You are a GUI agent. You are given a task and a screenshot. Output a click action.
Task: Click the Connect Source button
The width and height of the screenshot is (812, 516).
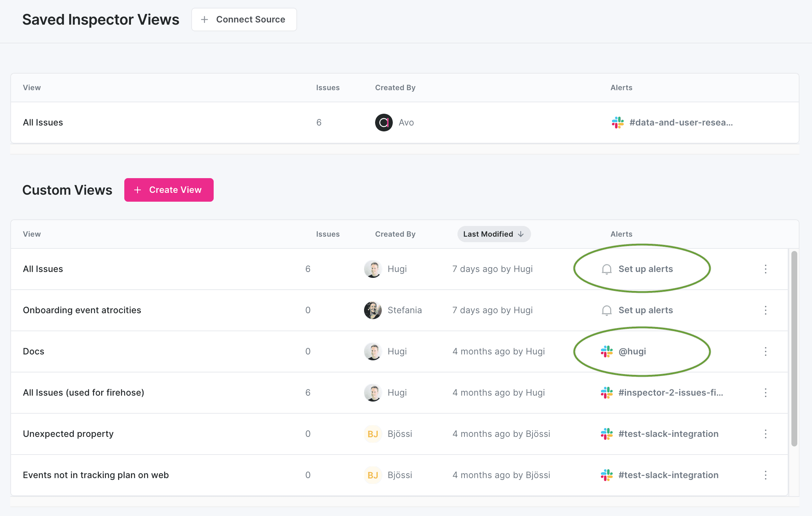tap(244, 19)
